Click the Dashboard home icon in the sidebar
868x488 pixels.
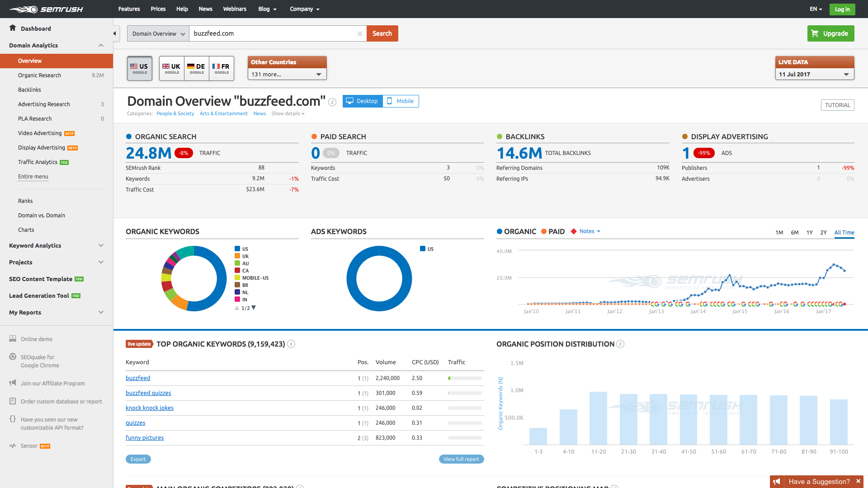(x=13, y=28)
